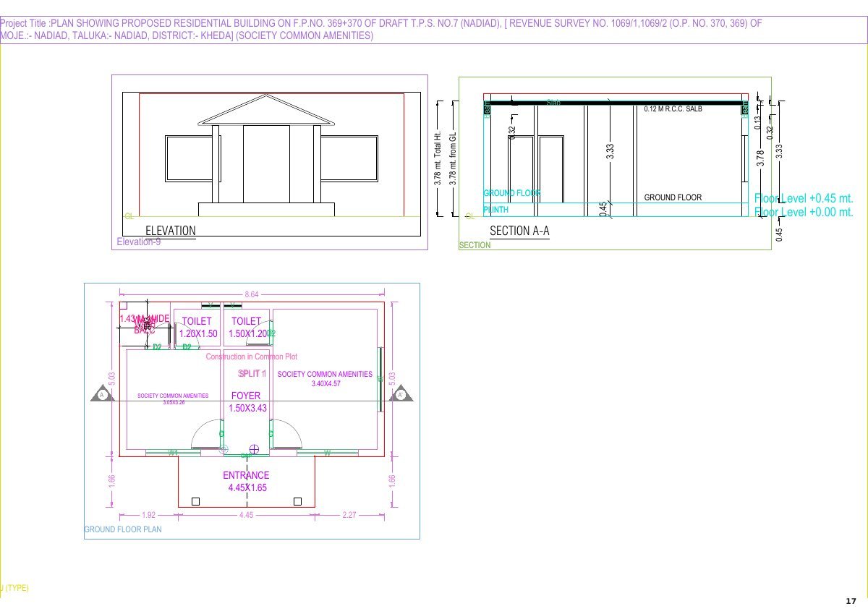Select the cyan PLINTH label

click(496, 210)
